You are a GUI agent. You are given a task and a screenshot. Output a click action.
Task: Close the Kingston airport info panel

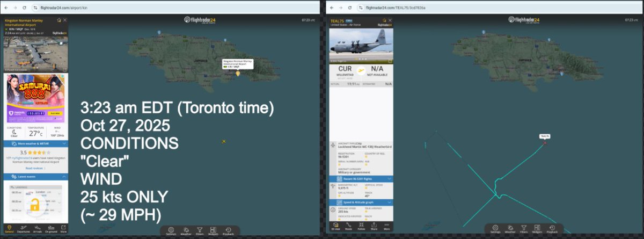click(65, 20)
